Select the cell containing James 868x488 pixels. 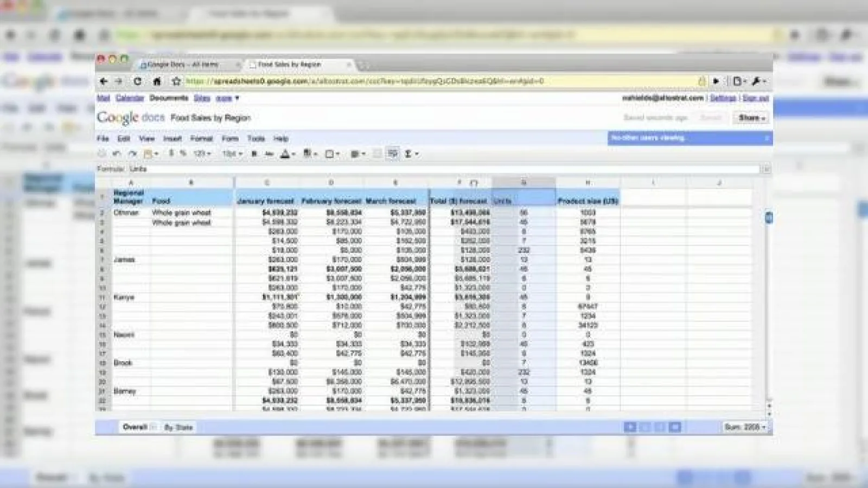pyautogui.click(x=131, y=260)
